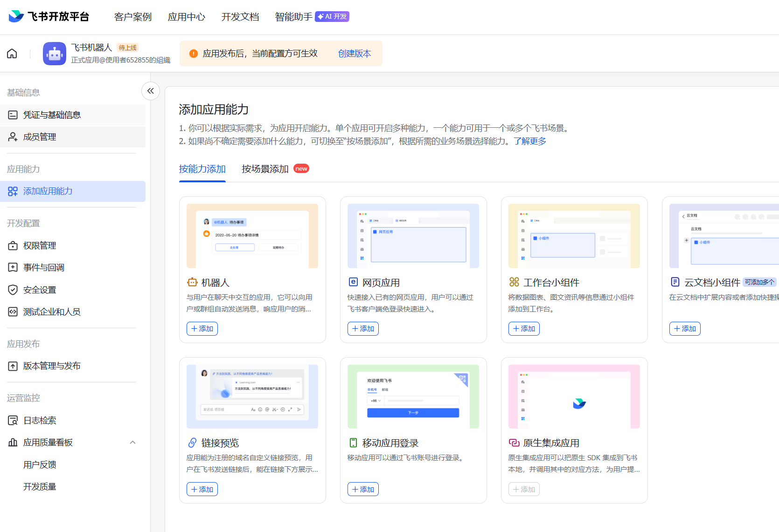
Task: Add the 网页应用 capability
Action: 363,329
